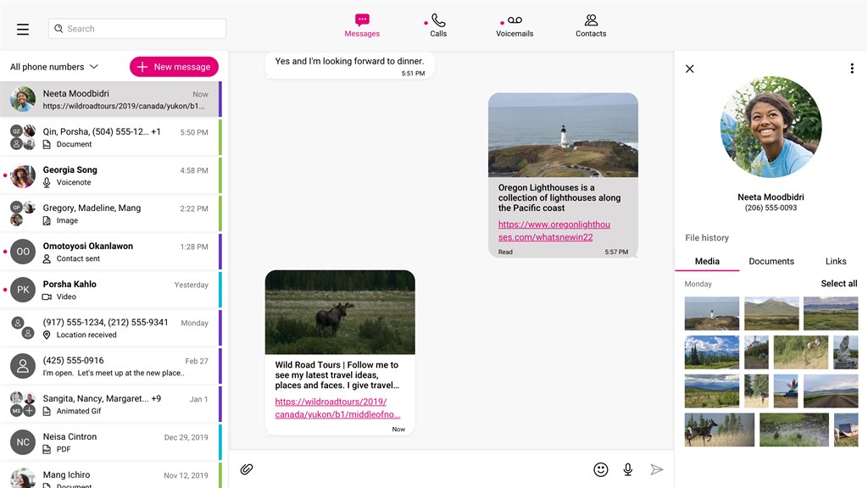This screenshot has width=868, height=488.
Task: Go to the Calls tab
Action: click(x=438, y=25)
